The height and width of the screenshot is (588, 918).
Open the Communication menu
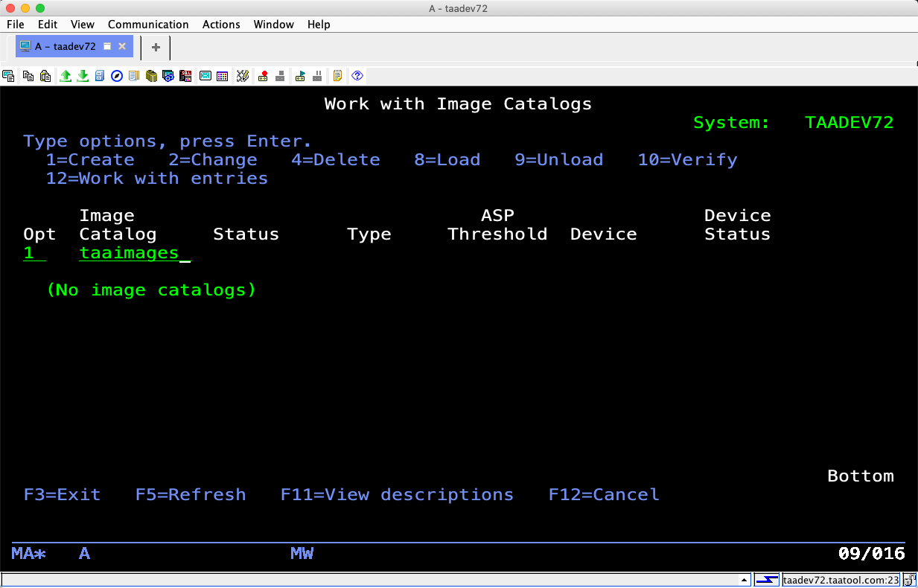coord(148,25)
